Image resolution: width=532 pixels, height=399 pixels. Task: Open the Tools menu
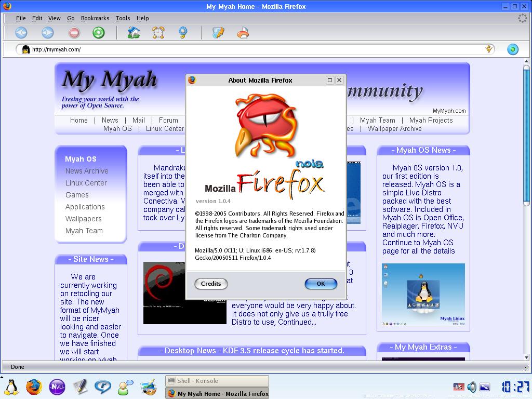[x=123, y=18]
